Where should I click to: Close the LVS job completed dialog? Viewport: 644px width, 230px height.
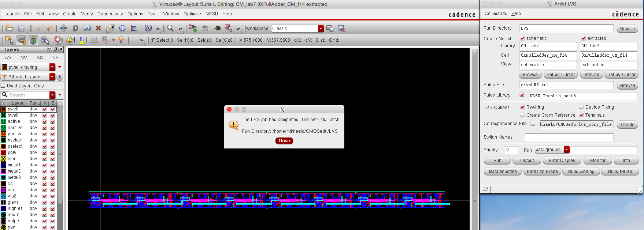[x=284, y=141]
